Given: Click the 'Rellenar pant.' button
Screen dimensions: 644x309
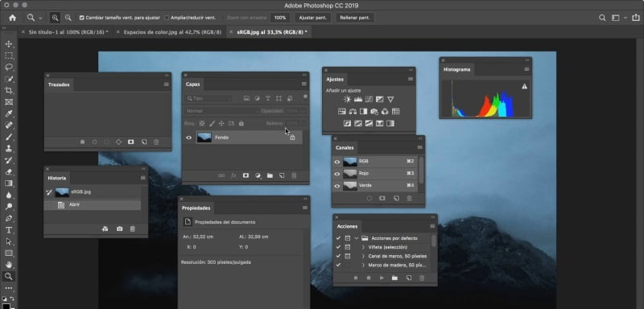Looking at the screenshot, I should (x=355, y=18).
